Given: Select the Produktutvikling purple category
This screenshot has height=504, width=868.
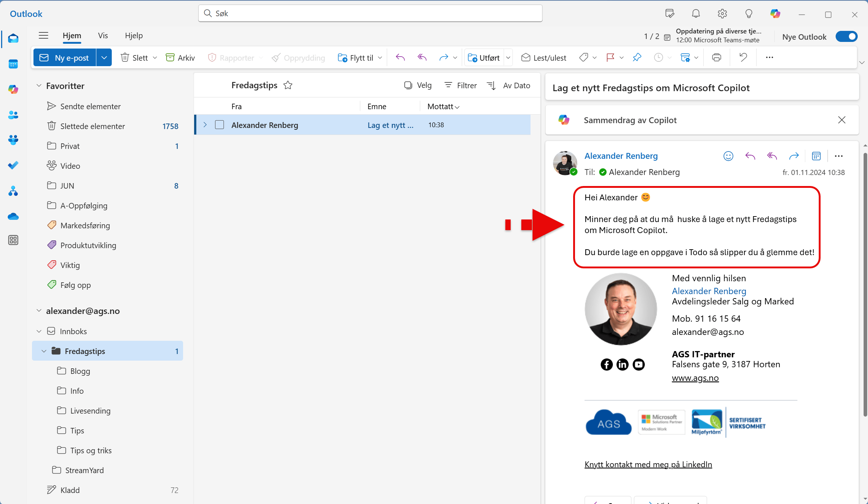Looking at the screenshot, I should click(x=107, y=245).
